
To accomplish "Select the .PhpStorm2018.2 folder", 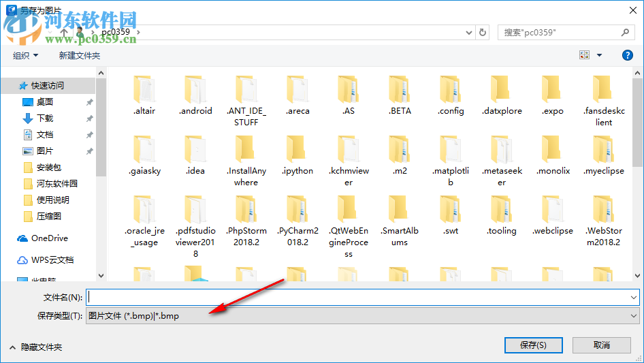I will 246,221.
